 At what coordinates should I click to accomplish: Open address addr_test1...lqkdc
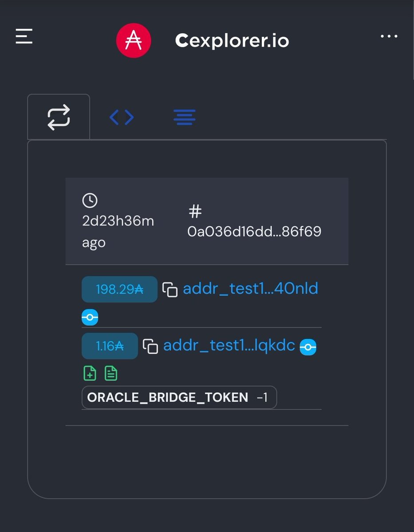point(229,345)
